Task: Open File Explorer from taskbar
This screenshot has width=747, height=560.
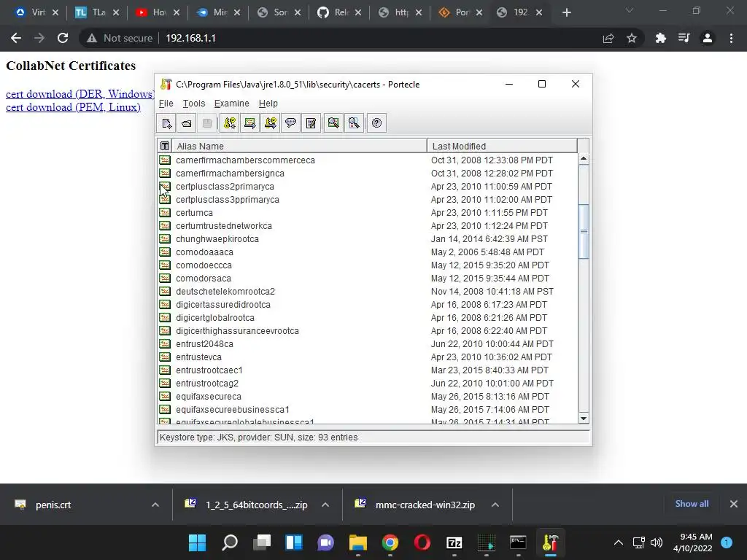Action: coord(357,542)
